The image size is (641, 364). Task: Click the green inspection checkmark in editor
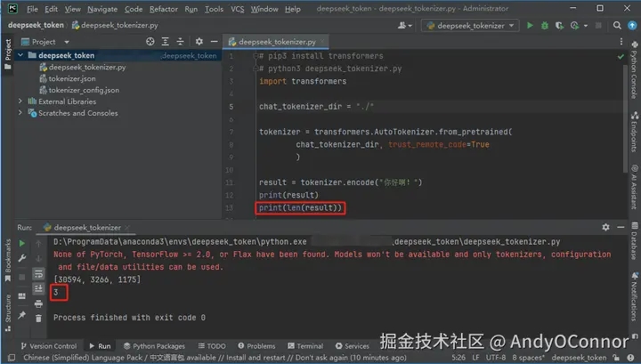click(621, 56)
